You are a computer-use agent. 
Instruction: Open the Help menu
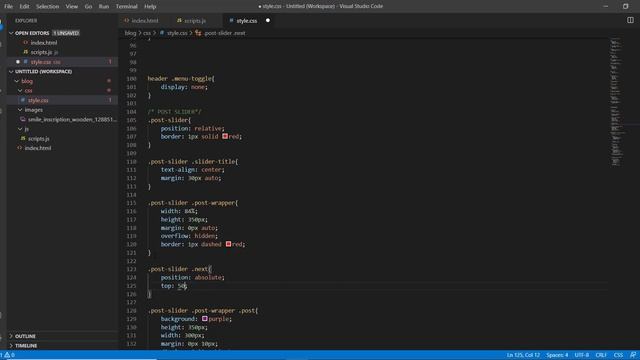[150, 7]
